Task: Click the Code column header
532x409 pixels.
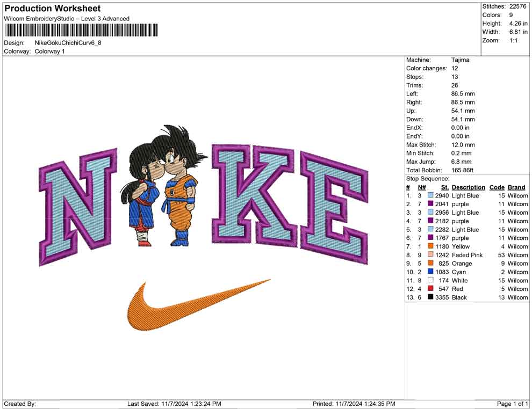Action: pos(497,187)
